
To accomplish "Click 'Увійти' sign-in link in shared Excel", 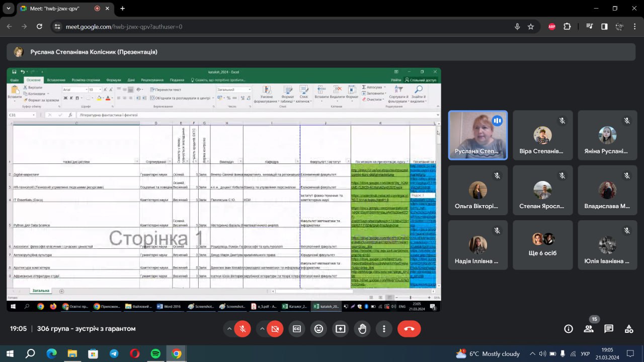I will click(x=396, y=80).
